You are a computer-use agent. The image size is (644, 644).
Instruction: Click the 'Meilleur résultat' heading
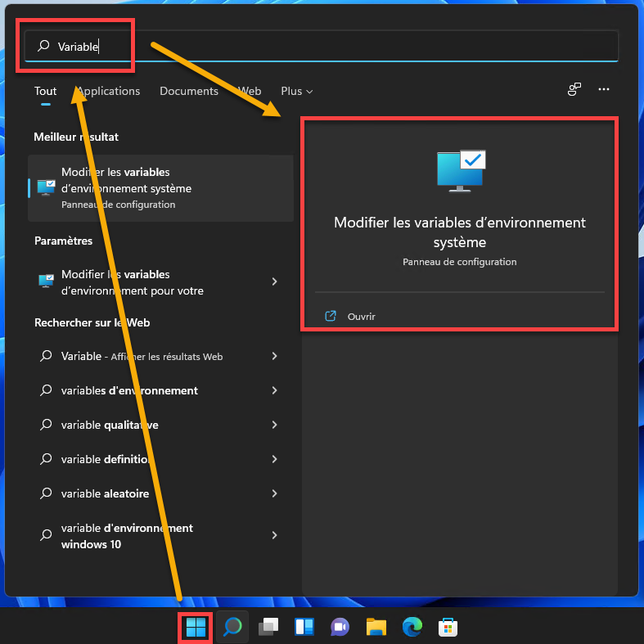click(76, 137)
